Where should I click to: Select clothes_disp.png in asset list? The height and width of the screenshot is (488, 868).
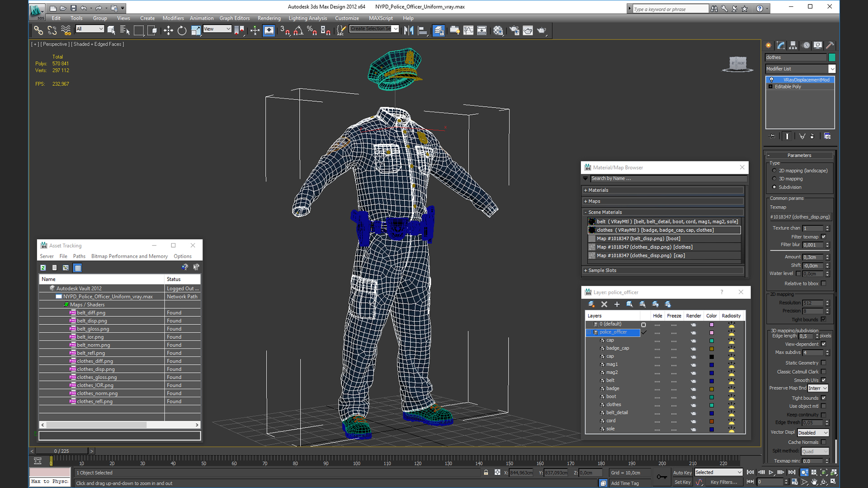(95, 369)
